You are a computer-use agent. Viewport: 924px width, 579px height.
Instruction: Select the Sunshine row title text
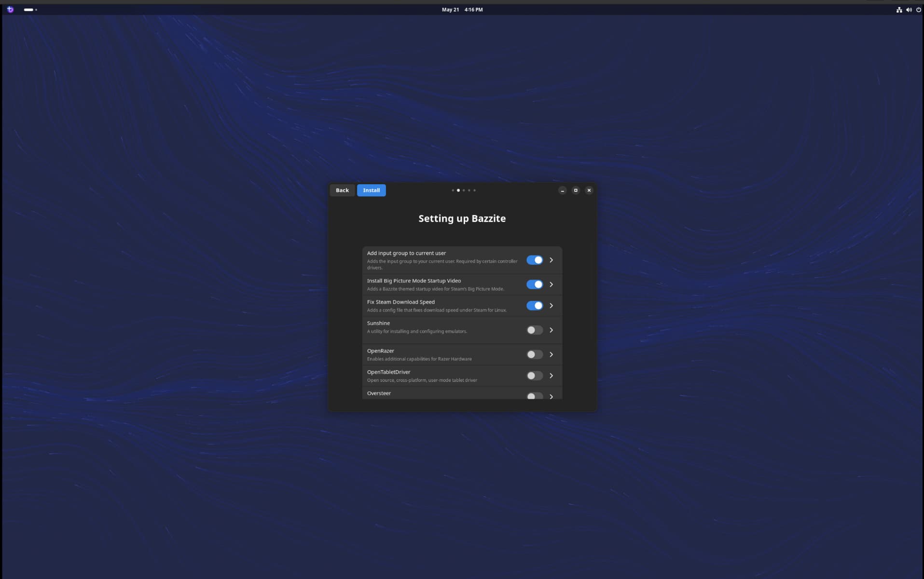378,323
